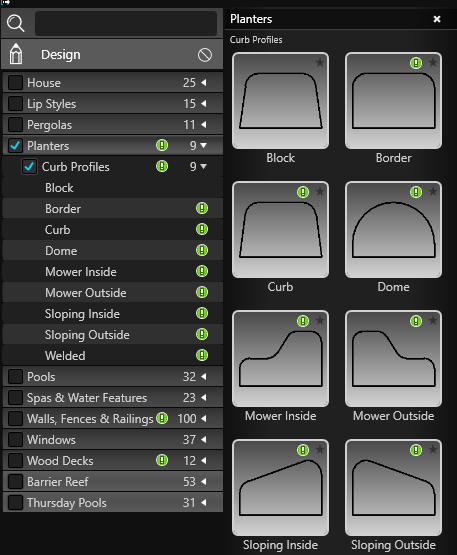The width and height of the screenshot is (457, 555).
Task: Click the Thursday Pools count 31
Action: click(189, 503)
